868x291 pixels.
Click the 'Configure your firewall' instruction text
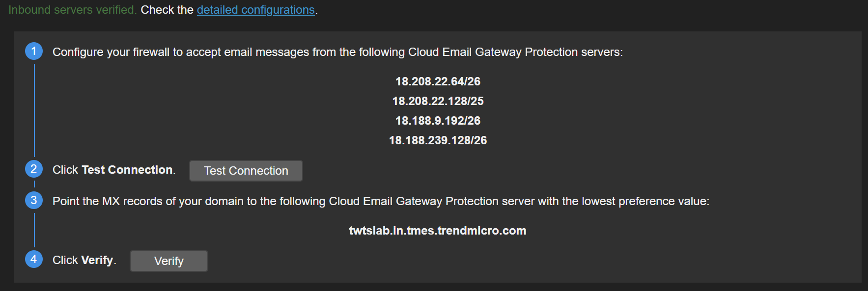tap(337, 52)
